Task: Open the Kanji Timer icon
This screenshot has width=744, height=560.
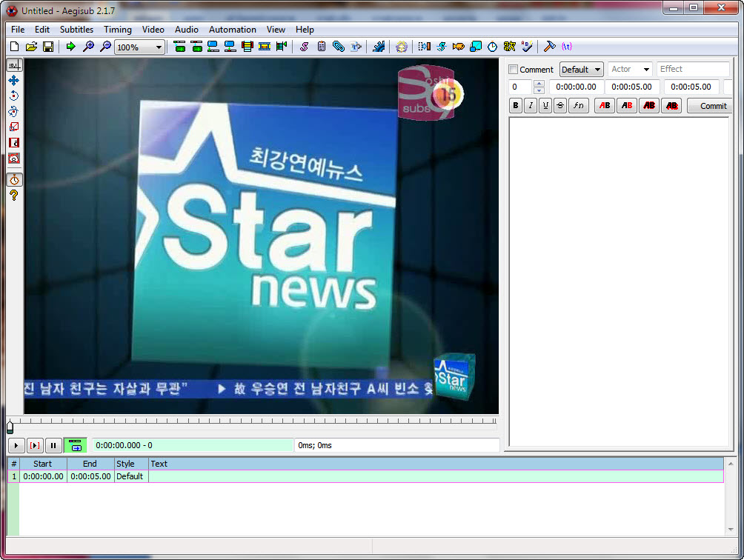Action: pos(510,47)
